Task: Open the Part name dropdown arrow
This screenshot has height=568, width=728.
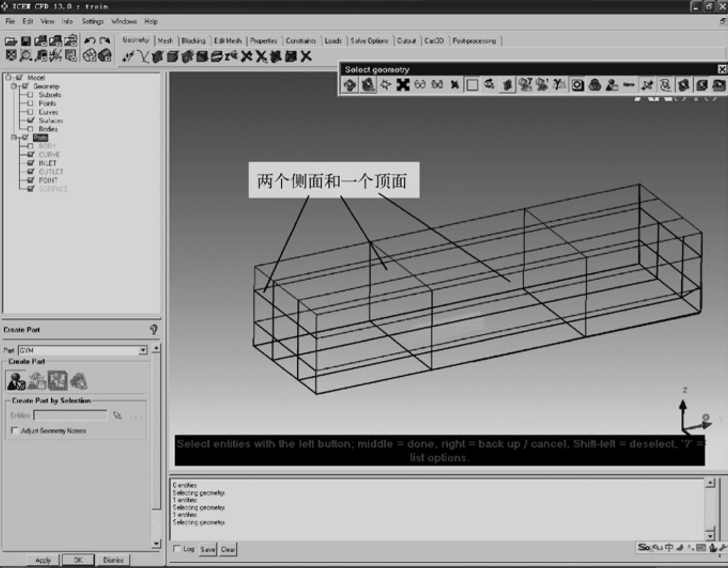Action: pos(143,350)
